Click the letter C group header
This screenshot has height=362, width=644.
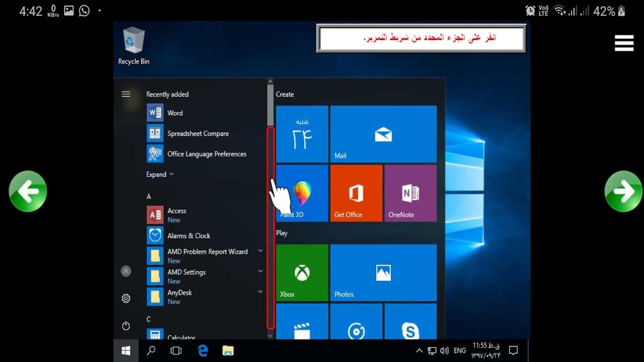[x=149, y=319]
